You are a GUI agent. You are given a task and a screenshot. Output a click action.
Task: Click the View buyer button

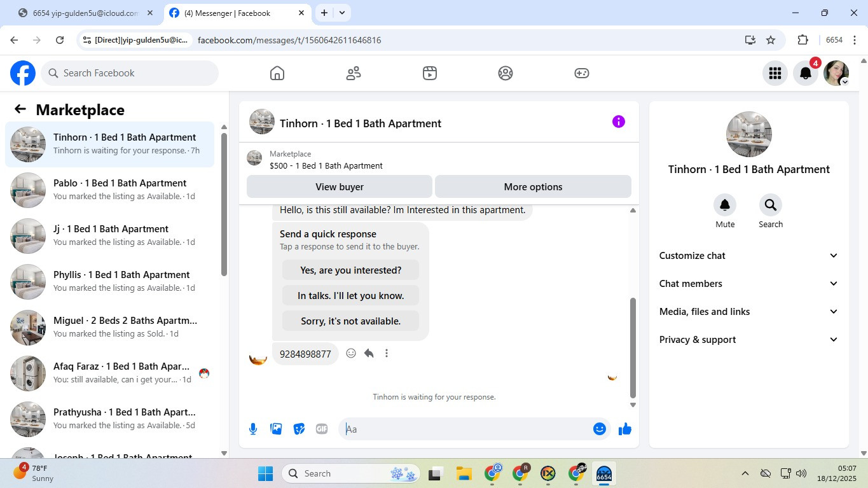340,187
